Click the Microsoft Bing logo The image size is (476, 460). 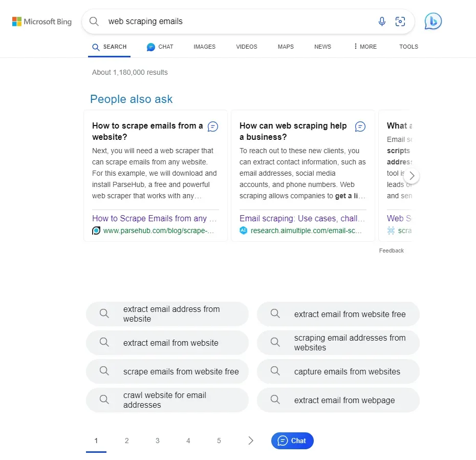click(x=41, y=21)
